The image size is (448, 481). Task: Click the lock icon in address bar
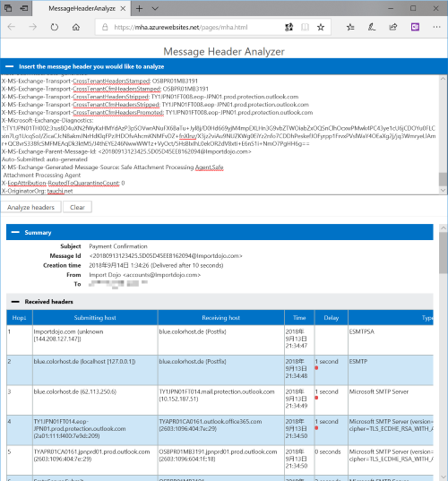[105, 27]
